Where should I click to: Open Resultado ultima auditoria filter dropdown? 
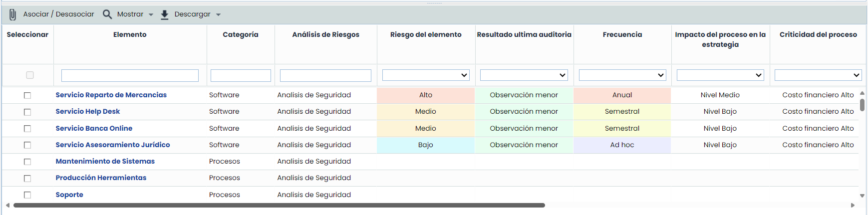[524, 75]
